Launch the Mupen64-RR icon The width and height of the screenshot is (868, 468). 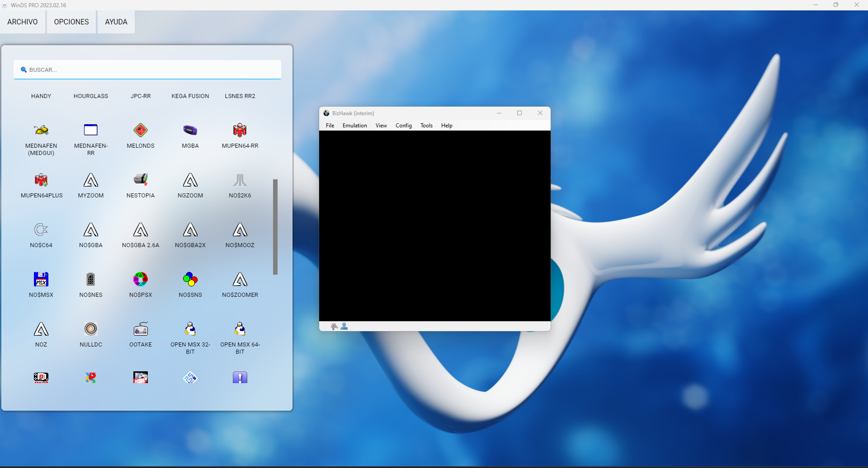click(240, 130)
